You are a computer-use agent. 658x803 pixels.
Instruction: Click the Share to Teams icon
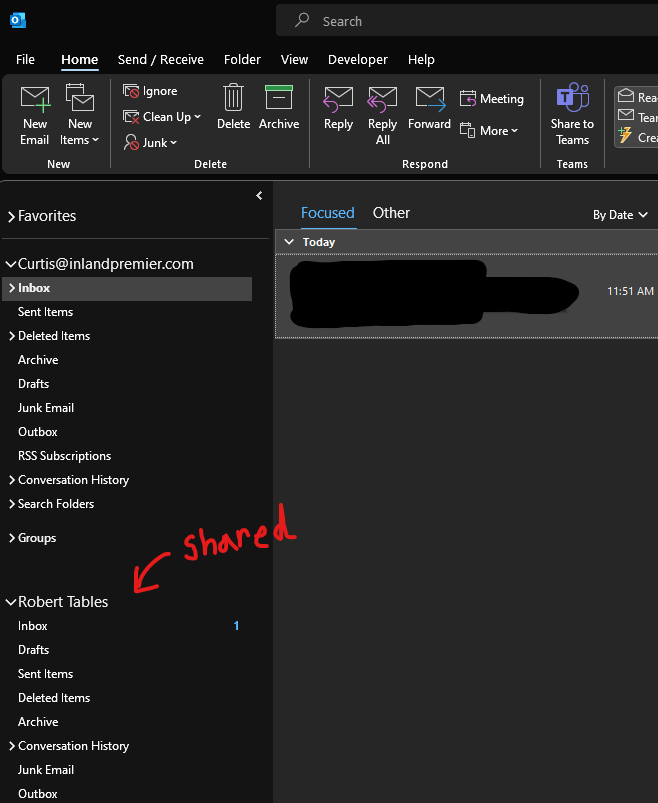point(572,97)
